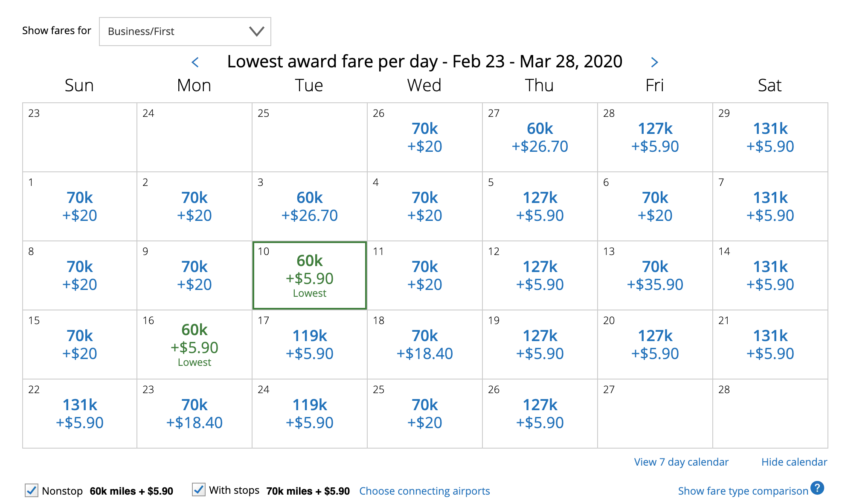Pick the 70k +$35.90 fare on March 13
Screen dimensions: 842x504
[655, 275]
